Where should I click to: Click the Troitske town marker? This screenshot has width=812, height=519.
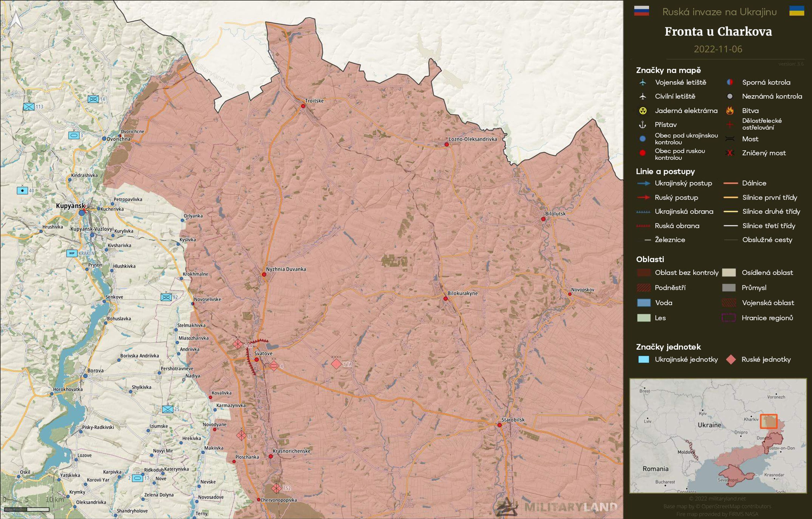tap(303, 106)
